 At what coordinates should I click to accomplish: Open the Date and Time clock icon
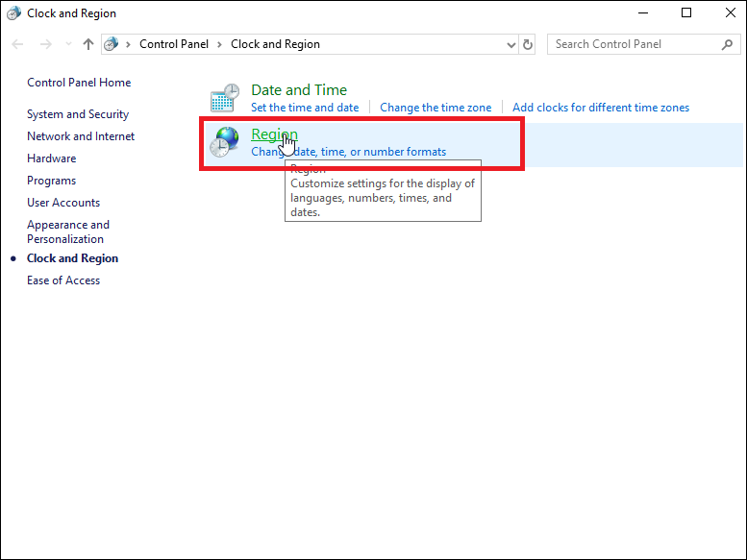tap(224, 98)
